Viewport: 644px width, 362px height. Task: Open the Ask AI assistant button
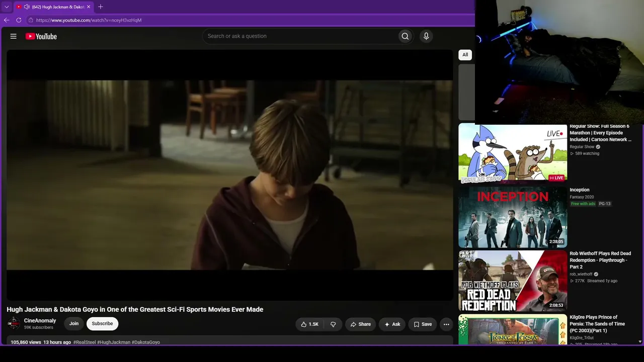pyautogui.click(x=392, y=324)
